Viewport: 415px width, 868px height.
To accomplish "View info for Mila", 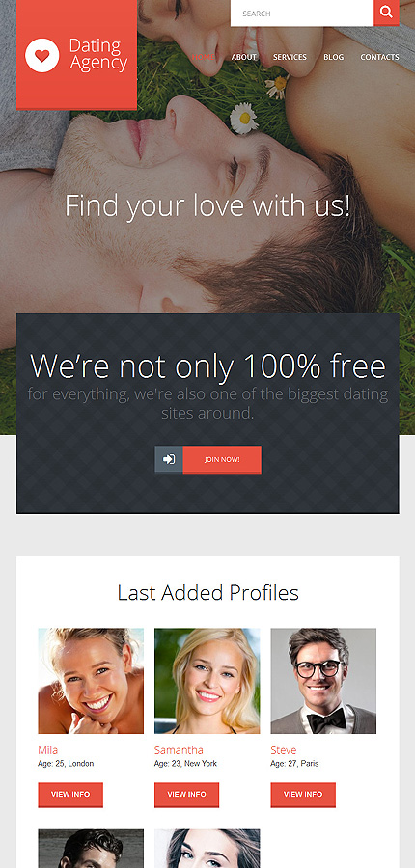I will (70, 795).
